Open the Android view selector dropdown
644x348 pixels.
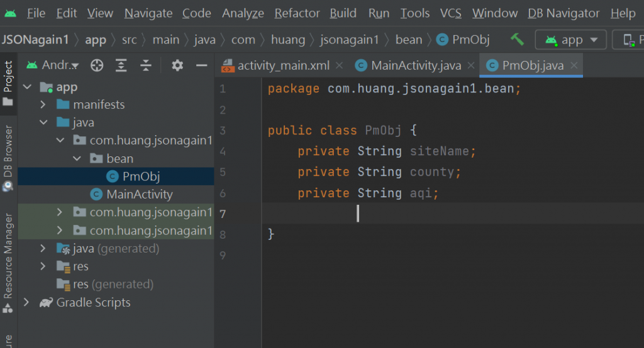point(53,65)
